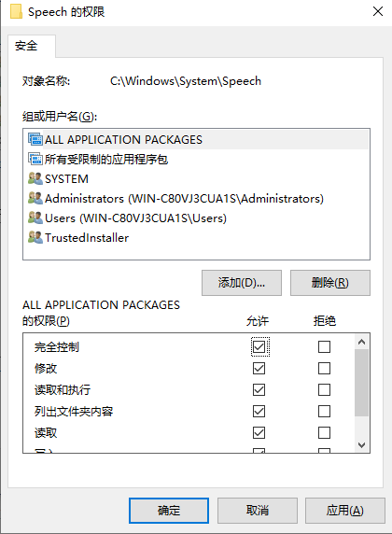Select the TrustedInstaller account icon
The height and width of the screenshot is (534, 392).
(x=35, y=237)
